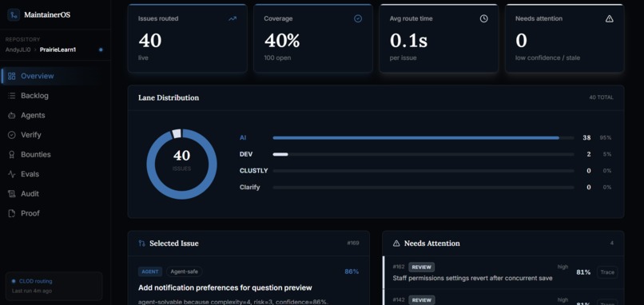Image resolution: width=644 pixels, height=305 pixels.
Task: Click the CLUSTLY lane progress bar
Action: [x=423, y=171]
